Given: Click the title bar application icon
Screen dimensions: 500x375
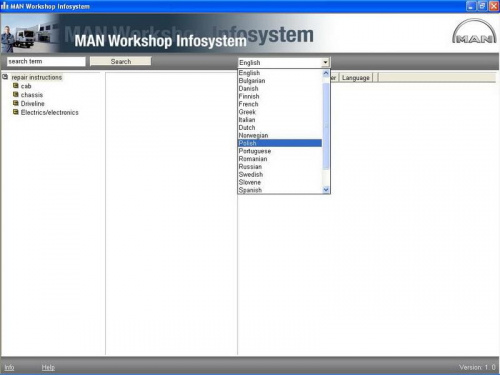Looking at the screenshot, I should coord(5,6).
